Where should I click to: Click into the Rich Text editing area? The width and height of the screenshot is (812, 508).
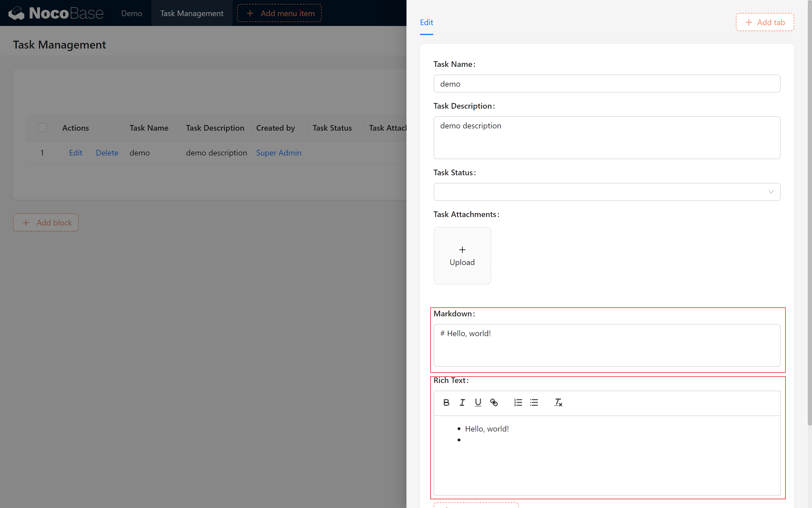coord(607,455)
